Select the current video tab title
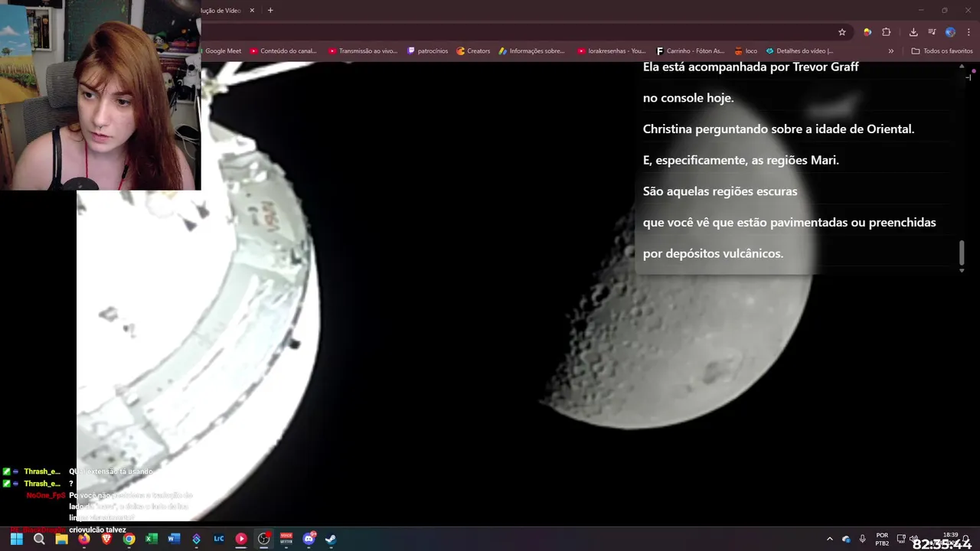Screen dimensions: 980x551 [221, 11]
